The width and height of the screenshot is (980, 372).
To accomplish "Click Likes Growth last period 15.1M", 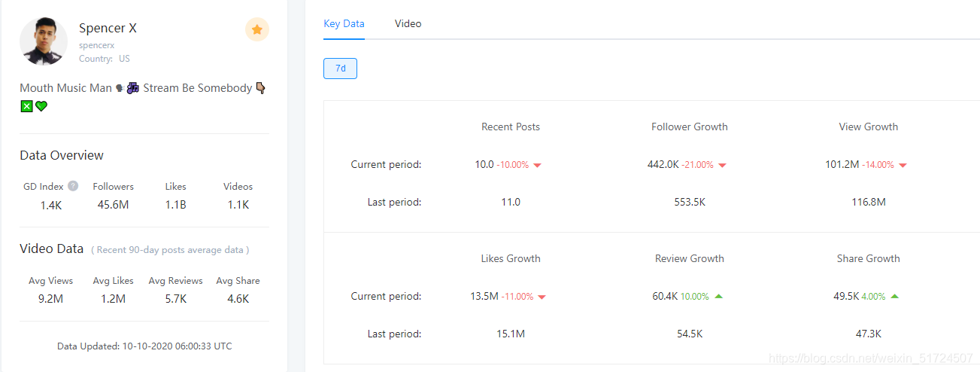I will point(511,334).
